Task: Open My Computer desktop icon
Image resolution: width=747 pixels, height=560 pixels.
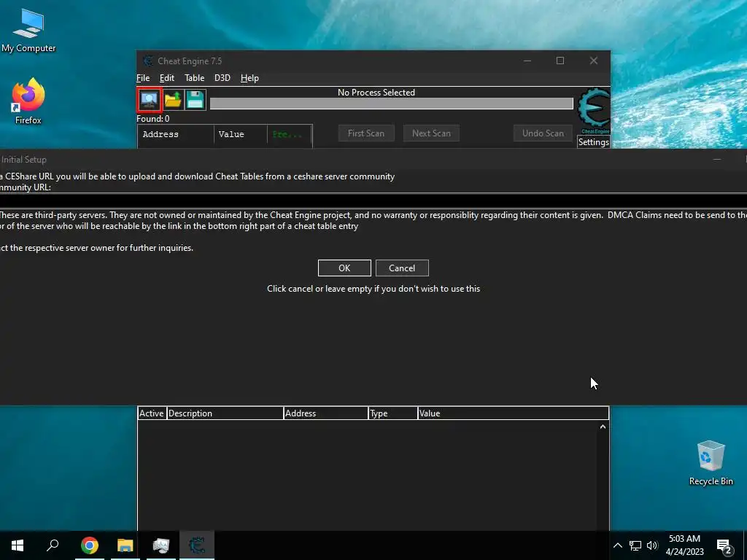Action: pos(28,31)
